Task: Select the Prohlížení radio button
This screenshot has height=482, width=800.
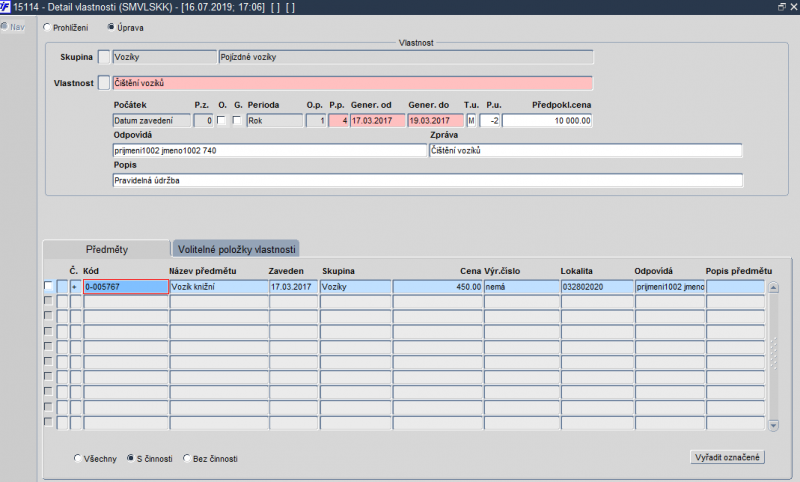Action: [x=47, y=28]
